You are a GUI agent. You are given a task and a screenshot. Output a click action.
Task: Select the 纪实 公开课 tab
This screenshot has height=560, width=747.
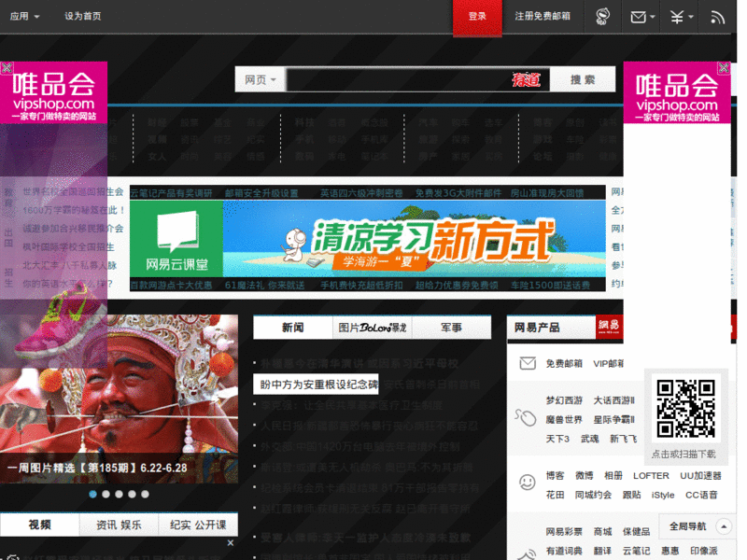tap(198, 525)
